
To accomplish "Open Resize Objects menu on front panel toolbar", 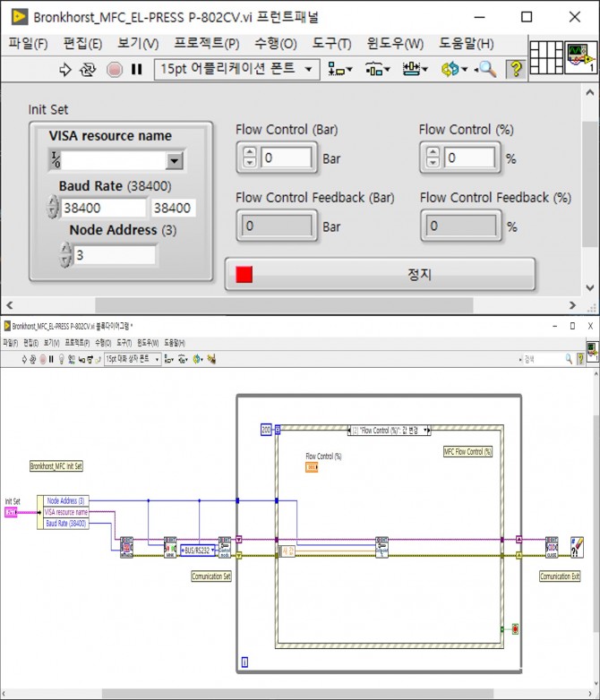I will coord(415,69).
